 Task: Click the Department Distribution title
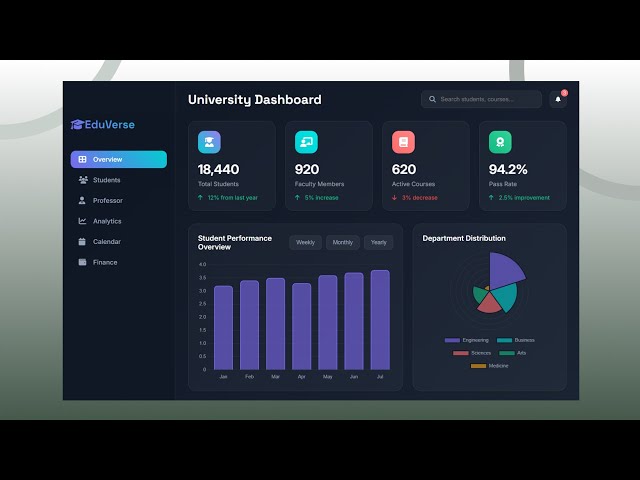click(464, 238)
